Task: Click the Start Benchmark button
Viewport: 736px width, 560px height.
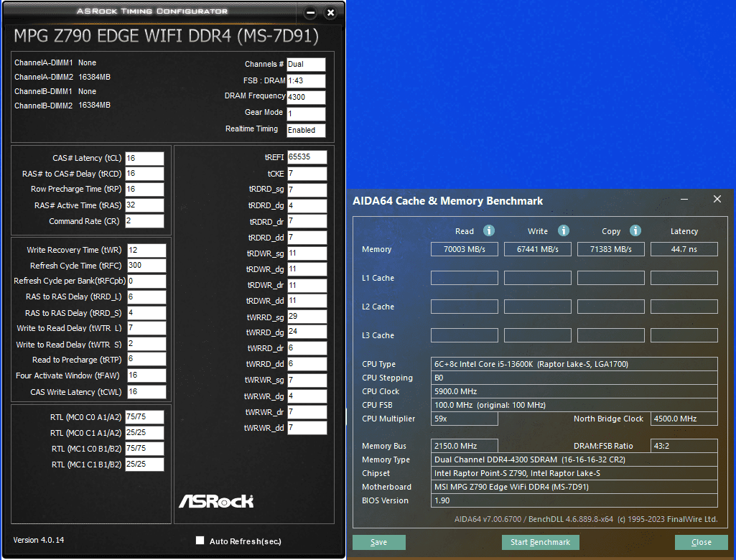Action: point(540,542)
